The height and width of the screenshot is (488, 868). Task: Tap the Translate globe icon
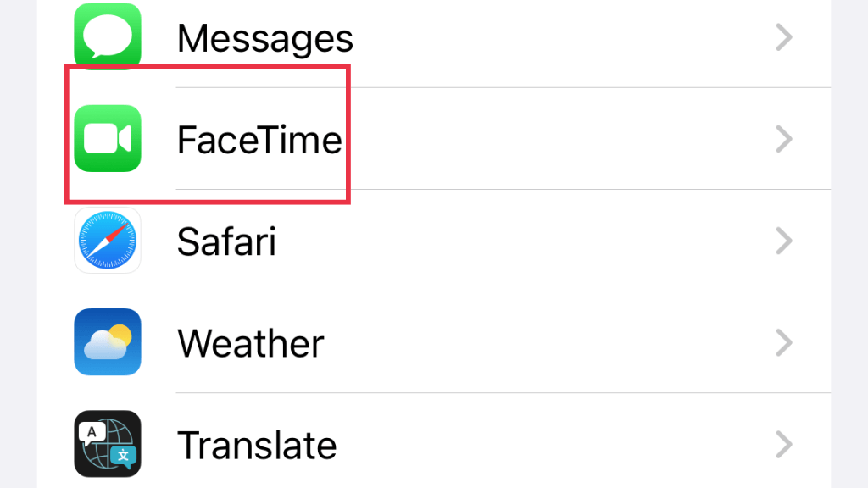click(108, 444)
